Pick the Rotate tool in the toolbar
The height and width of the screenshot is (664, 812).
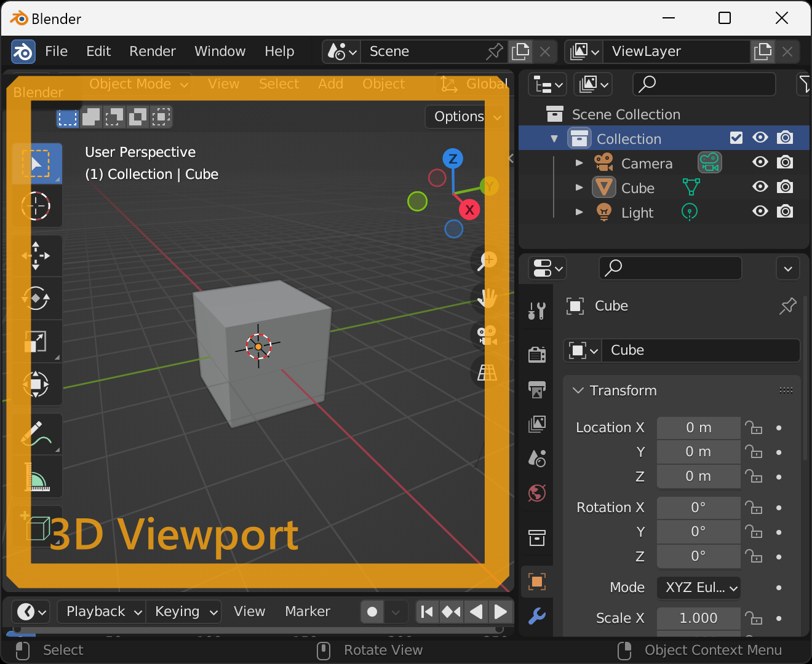36,299
